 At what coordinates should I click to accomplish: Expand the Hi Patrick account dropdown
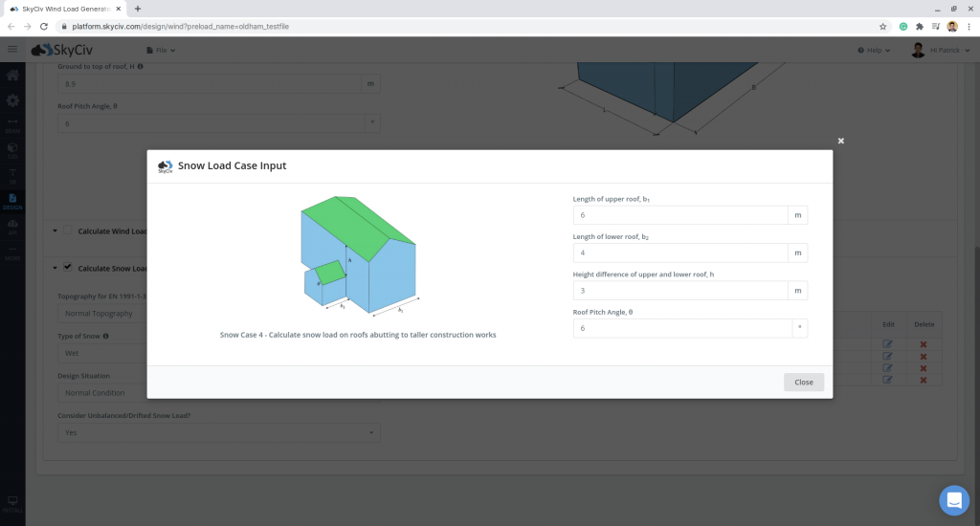point(947,50)
